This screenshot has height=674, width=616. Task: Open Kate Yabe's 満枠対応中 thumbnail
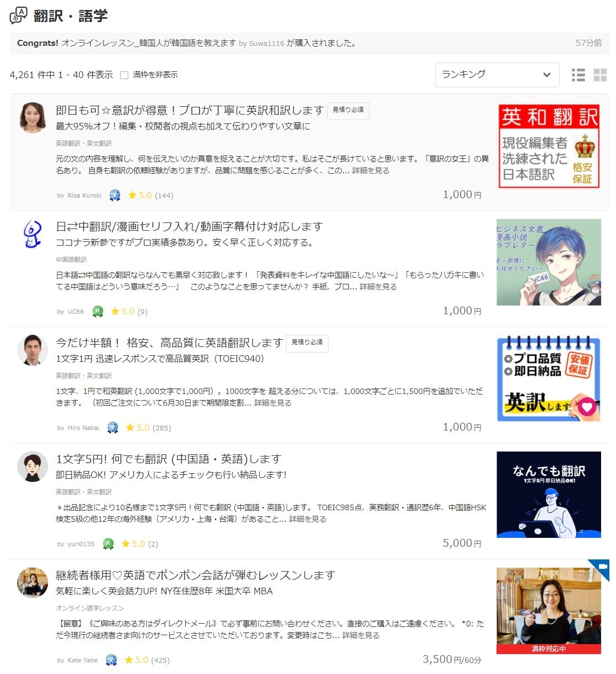tap(549, 611)
